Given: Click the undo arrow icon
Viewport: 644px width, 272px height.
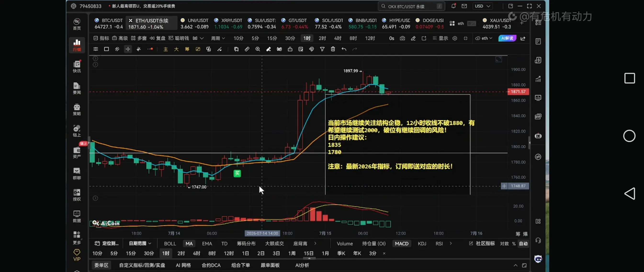Looking at the screenshot, I should [x=344, y=49].
